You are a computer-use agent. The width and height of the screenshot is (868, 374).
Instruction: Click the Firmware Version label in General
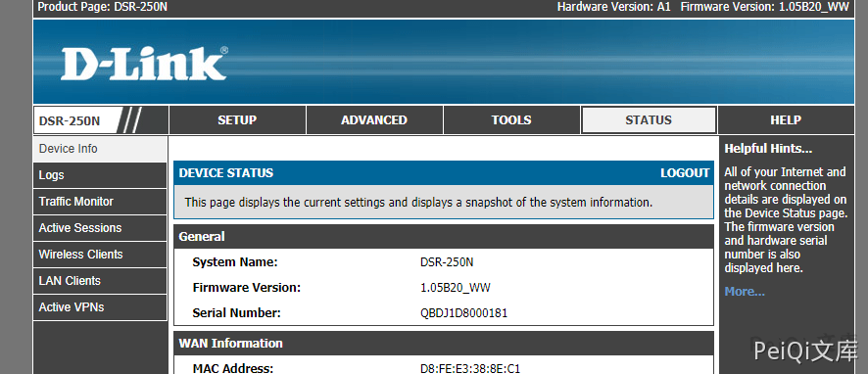point(246,288)
